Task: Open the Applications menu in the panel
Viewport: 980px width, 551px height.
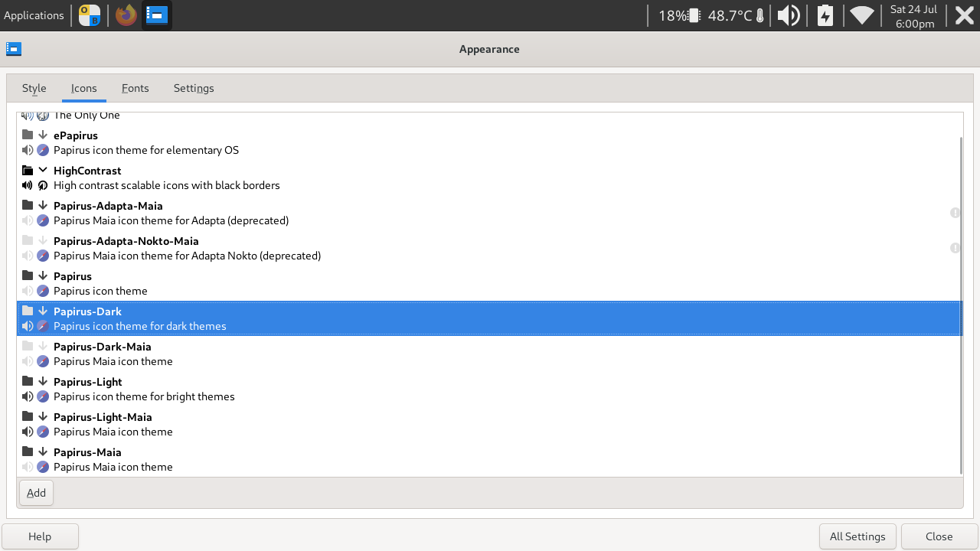Action: point(34,15)
